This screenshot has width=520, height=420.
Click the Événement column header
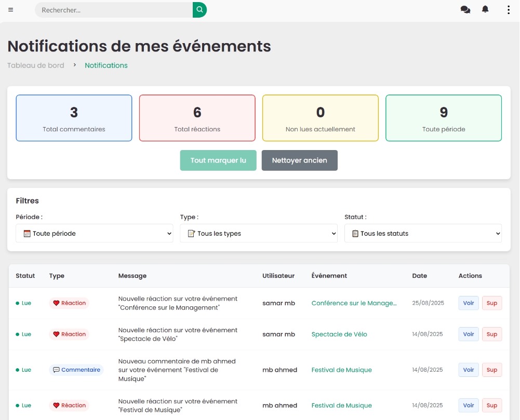tap(329, 276)
